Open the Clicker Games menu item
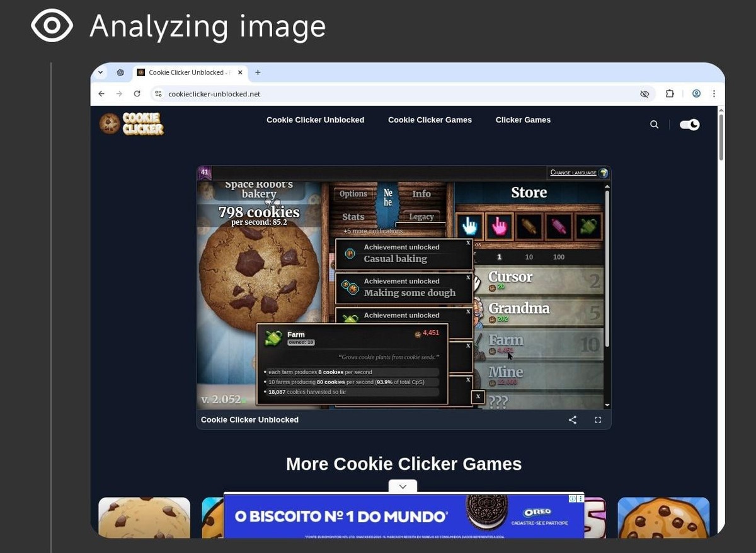Image resolution: width=756 pixels, height=553 pixels. click(523, 120)
